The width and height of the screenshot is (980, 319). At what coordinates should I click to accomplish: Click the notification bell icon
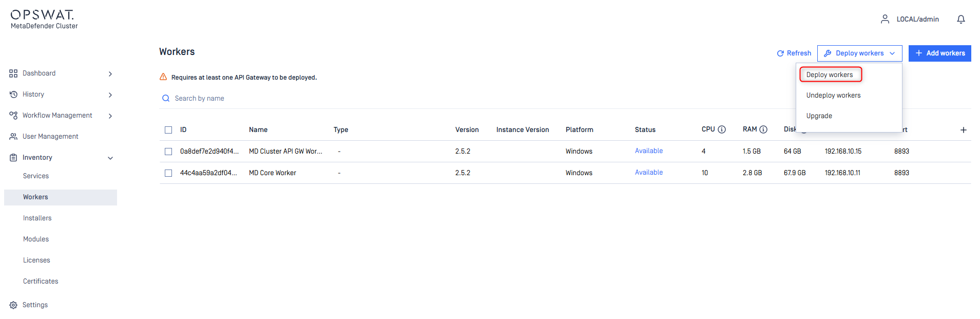[960, 19]
